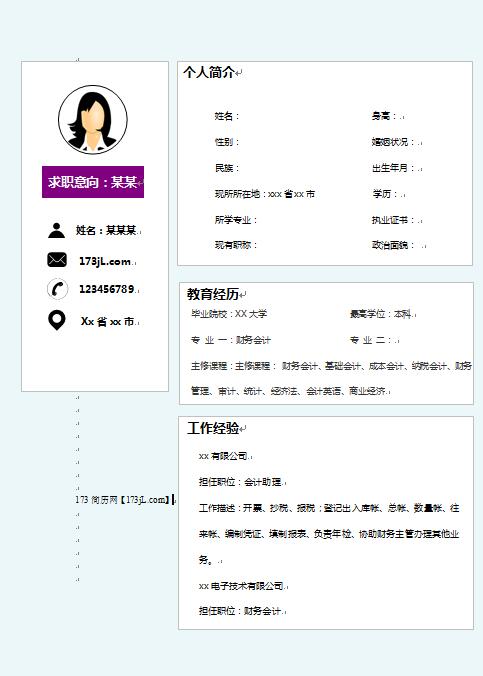Click the envelope email icon
The height and width of the screenshot is (676, 483).
tap(56, 260)
